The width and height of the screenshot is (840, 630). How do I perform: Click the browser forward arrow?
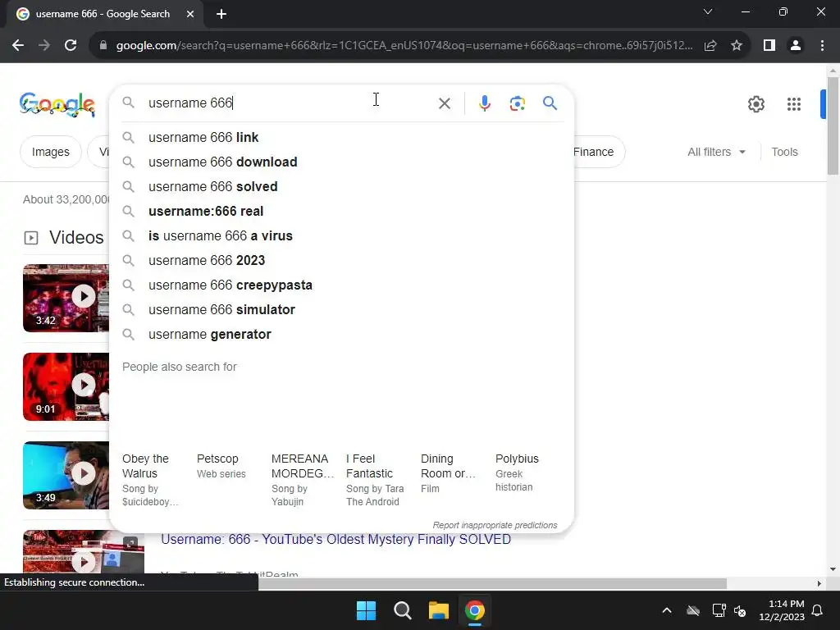coord(44,46)
